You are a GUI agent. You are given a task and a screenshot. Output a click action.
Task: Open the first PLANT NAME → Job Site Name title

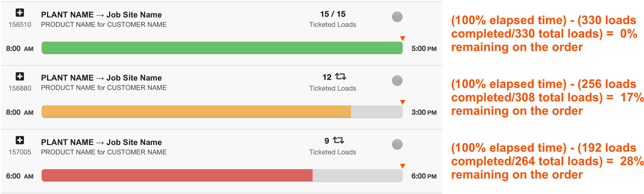point(102,15)
